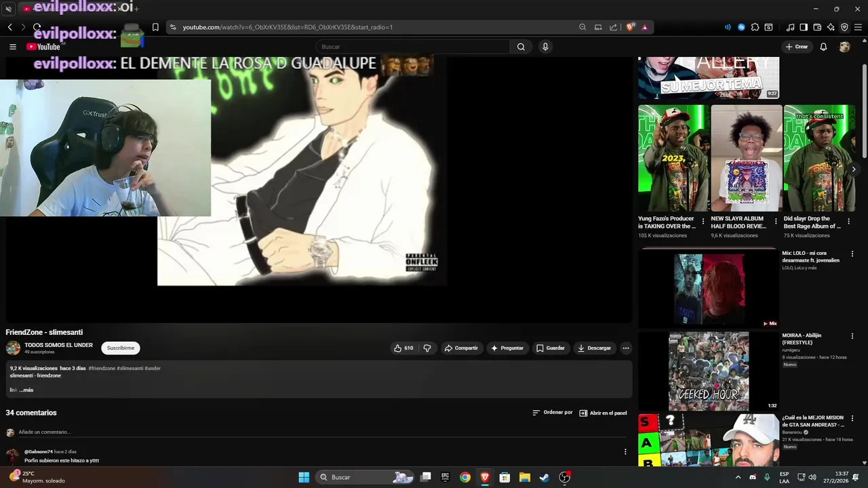Open the YouTube account avatar menu
The image size is (868, 488).
[x=844, y=47]
